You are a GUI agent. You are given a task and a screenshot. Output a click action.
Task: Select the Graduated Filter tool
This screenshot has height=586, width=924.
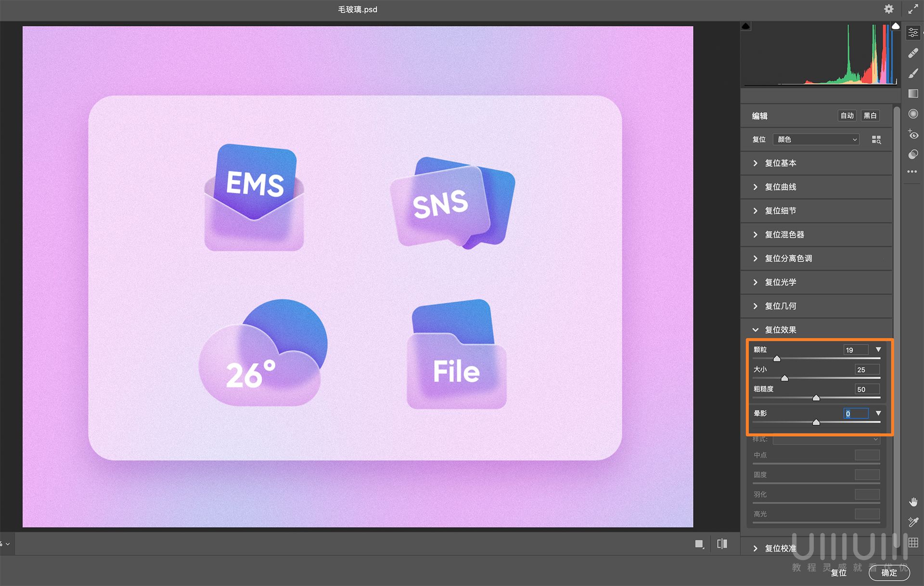pyautogui.click(x=913, y=93)
